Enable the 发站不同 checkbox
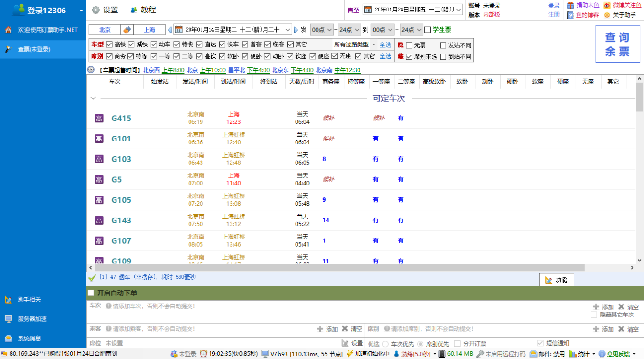The width and height of the screenshot is (644, 359). (x=443, y=45)
